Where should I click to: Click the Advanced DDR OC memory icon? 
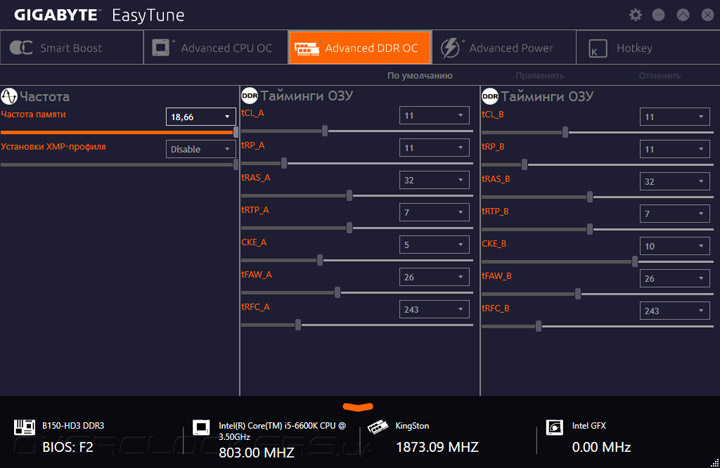pos(307,48)
